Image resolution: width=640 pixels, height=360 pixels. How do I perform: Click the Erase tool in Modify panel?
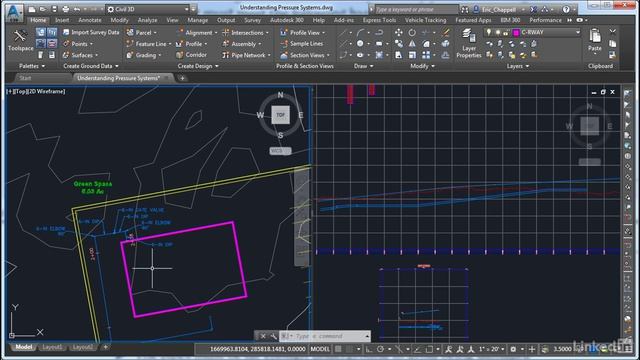click(x=446, y=32)
